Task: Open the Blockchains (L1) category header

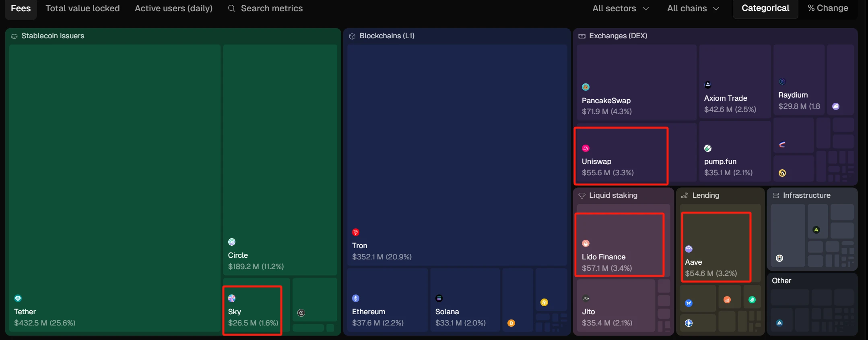Action: (x=386, y=36)
